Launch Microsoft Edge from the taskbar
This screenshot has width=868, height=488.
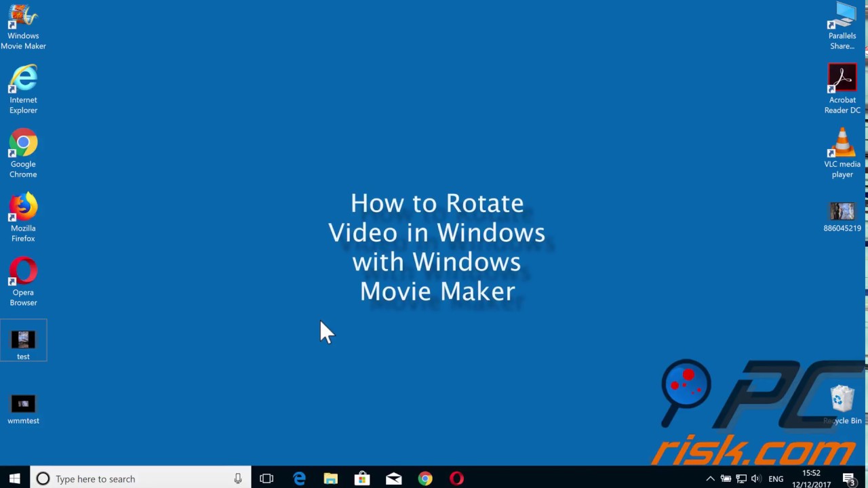(299, 479)
